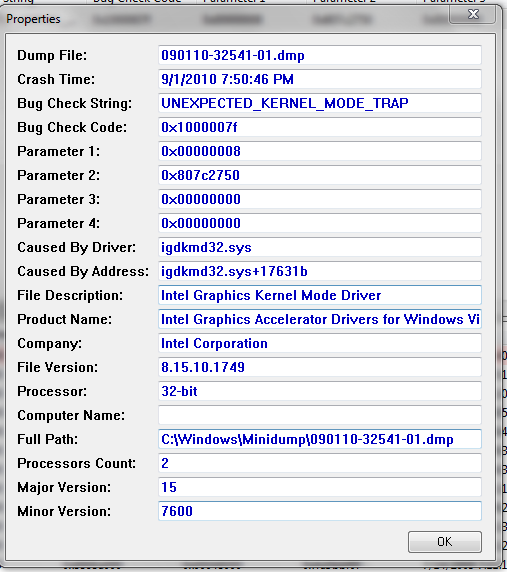
Task: Click Major Version field showing 15
Action: pos(320,487)
